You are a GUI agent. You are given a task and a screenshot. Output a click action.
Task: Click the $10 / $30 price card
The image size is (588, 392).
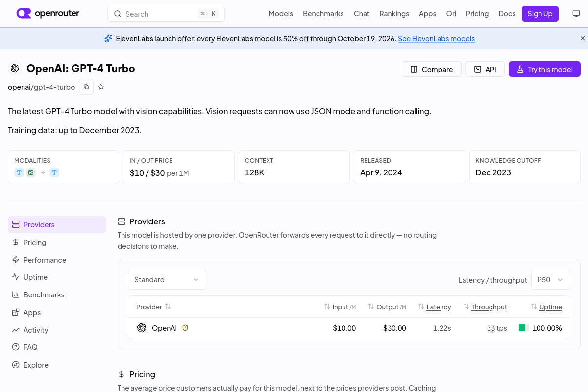click(x=179, y=167)
